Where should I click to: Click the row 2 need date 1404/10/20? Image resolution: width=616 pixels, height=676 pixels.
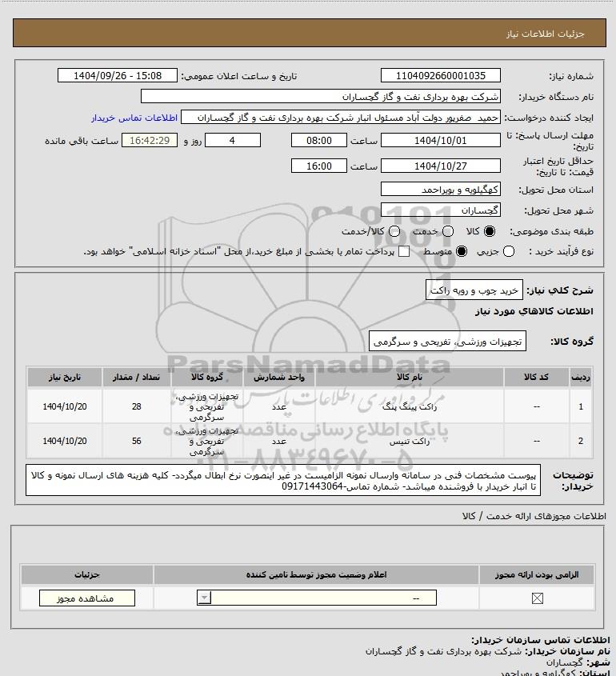click(65, 441)
